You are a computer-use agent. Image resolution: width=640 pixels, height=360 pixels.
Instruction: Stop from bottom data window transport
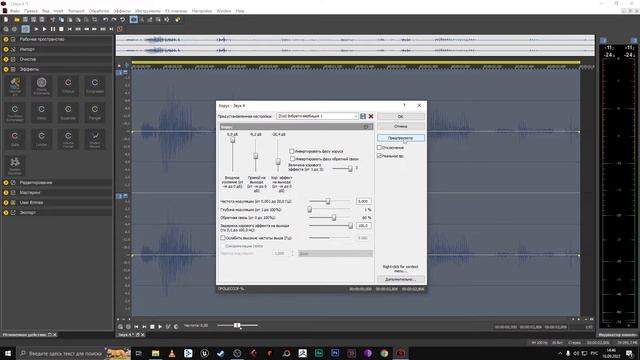click(x=152, y=327)
